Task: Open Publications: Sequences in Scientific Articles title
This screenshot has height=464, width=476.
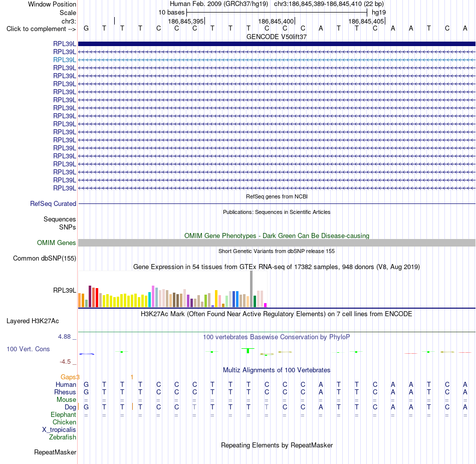Action: pyautogui.click(x=277, y=212)
